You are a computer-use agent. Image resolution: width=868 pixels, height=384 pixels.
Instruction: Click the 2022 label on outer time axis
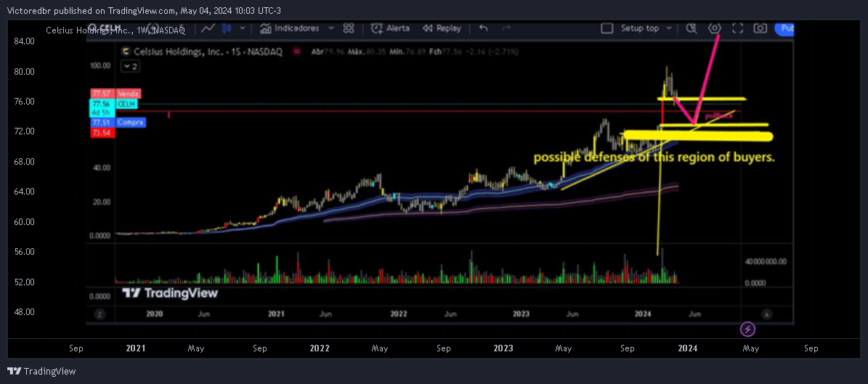coord(320,348)
